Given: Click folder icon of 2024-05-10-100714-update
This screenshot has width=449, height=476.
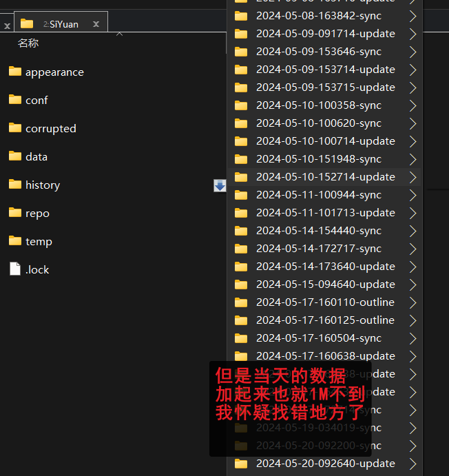Looking at the screenshot, I should coord(241,141).
